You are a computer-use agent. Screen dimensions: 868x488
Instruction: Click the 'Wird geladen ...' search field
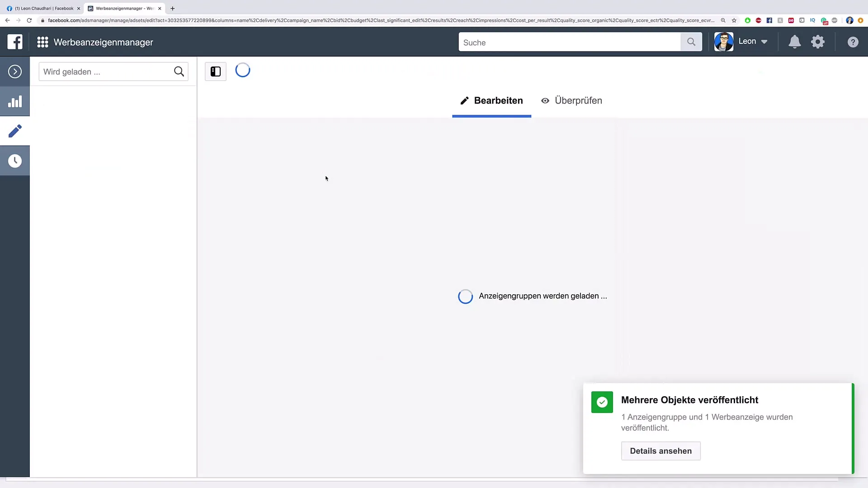click(113, 71)
